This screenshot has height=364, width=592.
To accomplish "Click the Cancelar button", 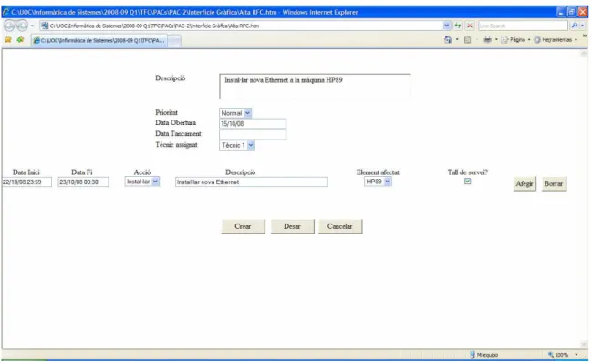I will (x=340, y=226).
